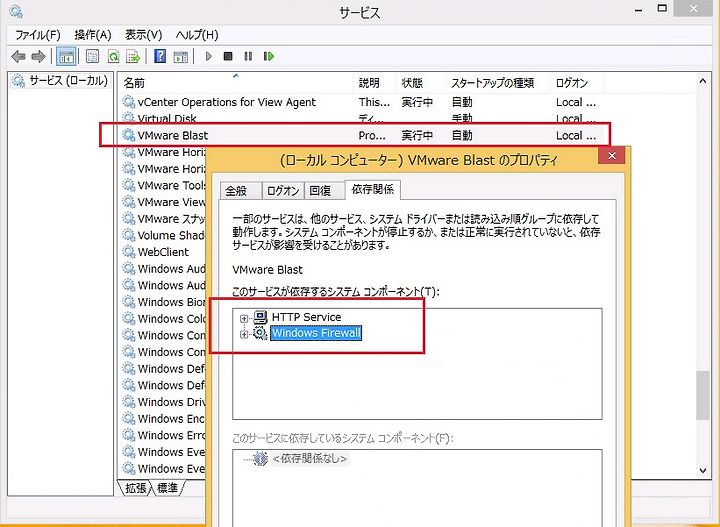Click the Back arrow in the toolbar
The width and height of the screenshot is (720, 527).
point(18,56)
